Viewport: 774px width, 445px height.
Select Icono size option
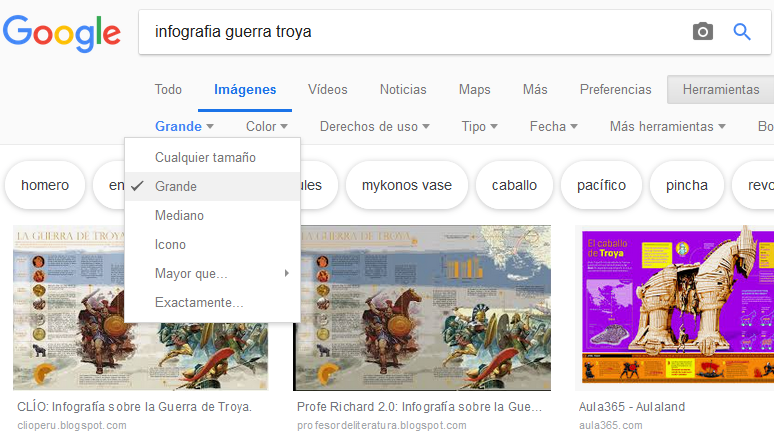point(171,244)
